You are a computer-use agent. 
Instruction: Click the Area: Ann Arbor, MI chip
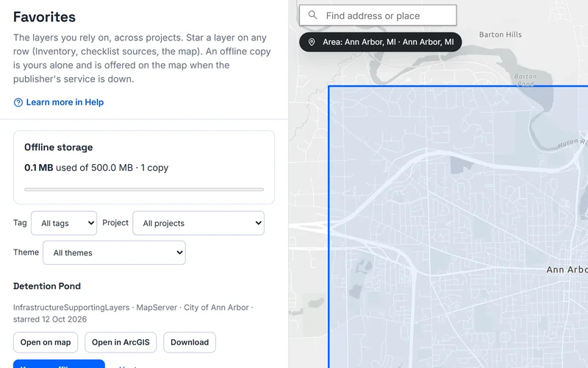pyautogui.click(x=380, y=42)
